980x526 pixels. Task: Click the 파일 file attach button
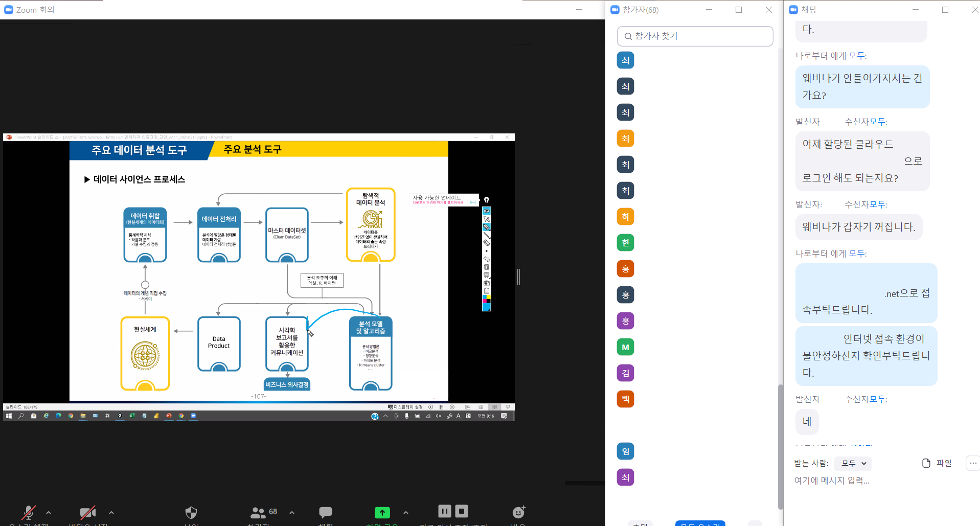[x=937, y=463]
